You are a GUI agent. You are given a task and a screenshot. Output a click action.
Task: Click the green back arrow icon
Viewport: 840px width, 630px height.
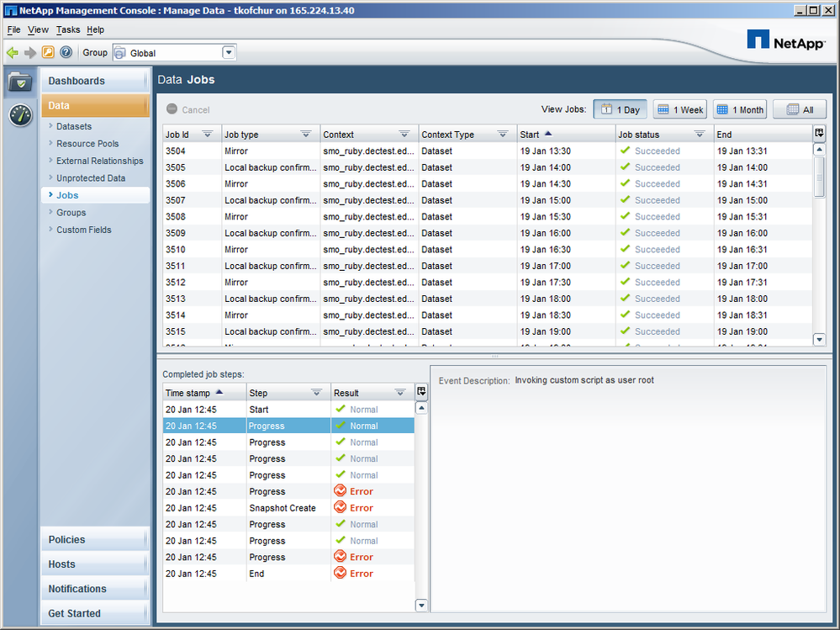(x=13, y=53)
